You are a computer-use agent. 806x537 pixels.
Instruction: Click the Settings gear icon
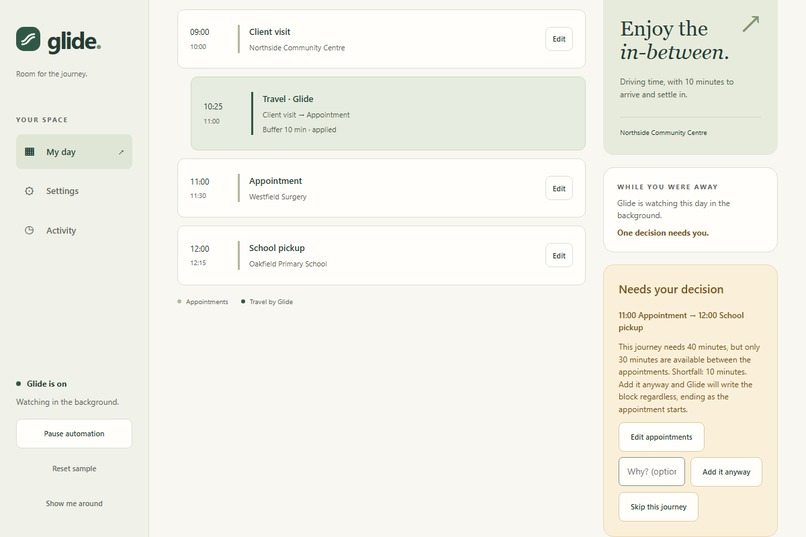click(29, 191)
